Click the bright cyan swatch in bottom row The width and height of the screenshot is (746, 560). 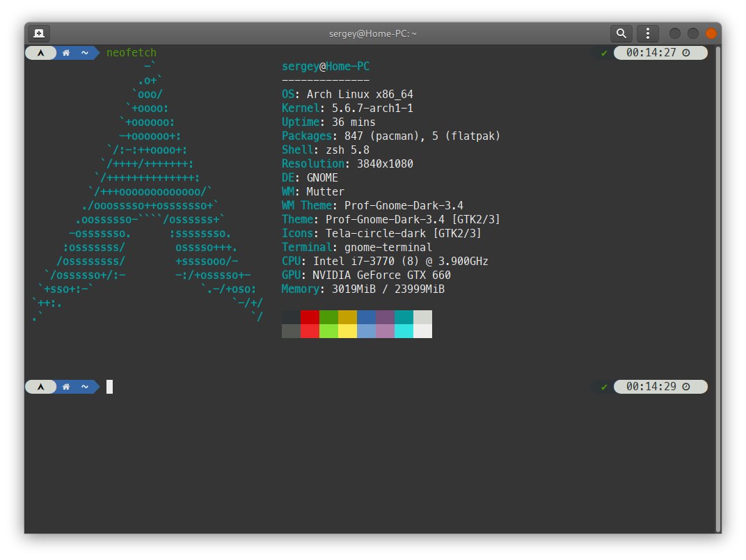click(404, 331)
